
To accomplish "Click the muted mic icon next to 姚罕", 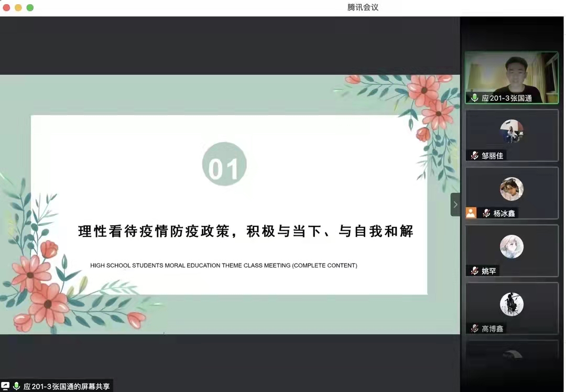I will pos(474,271).
